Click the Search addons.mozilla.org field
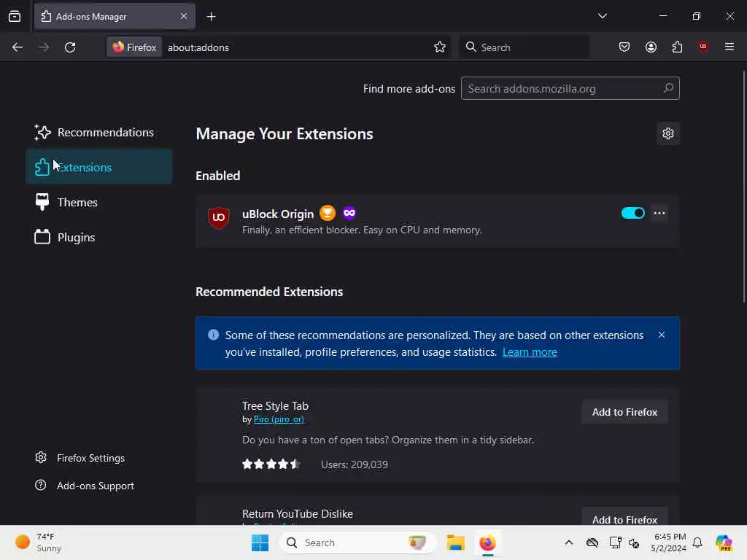The image size is (747, 560). point(570,88)
